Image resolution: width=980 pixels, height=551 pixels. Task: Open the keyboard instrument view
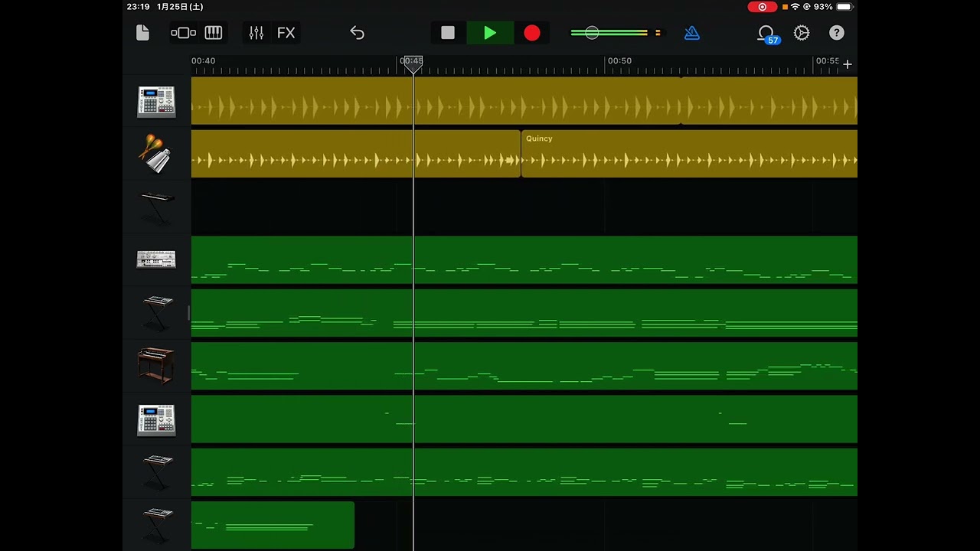click(x=214, y=33)
